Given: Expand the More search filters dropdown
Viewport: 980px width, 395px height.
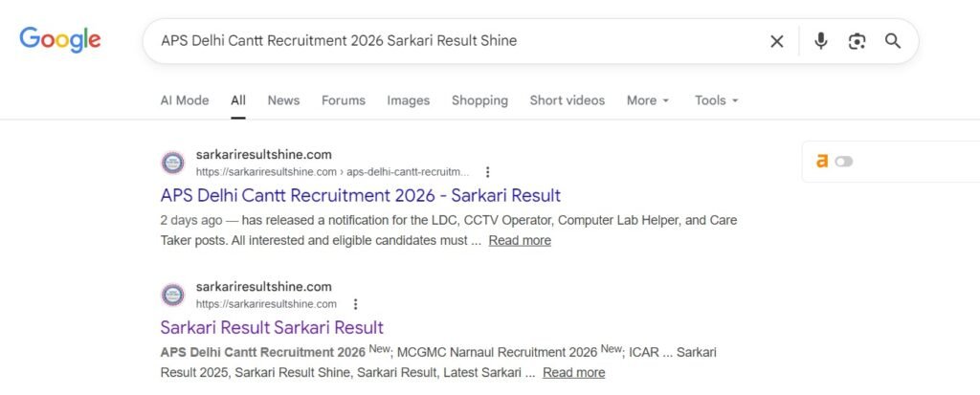Looking at the screenshot, I should (x=648, y=100).
